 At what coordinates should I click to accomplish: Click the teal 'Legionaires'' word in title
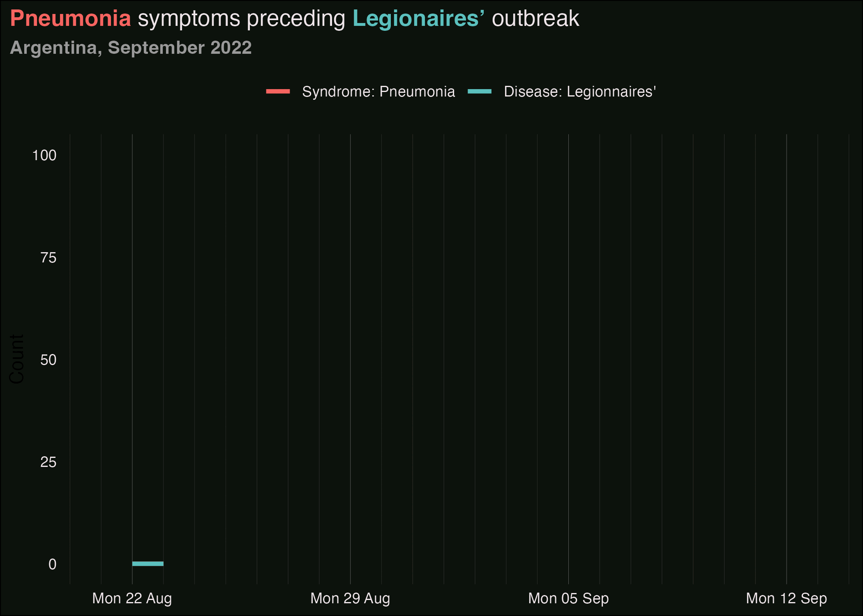418,18
